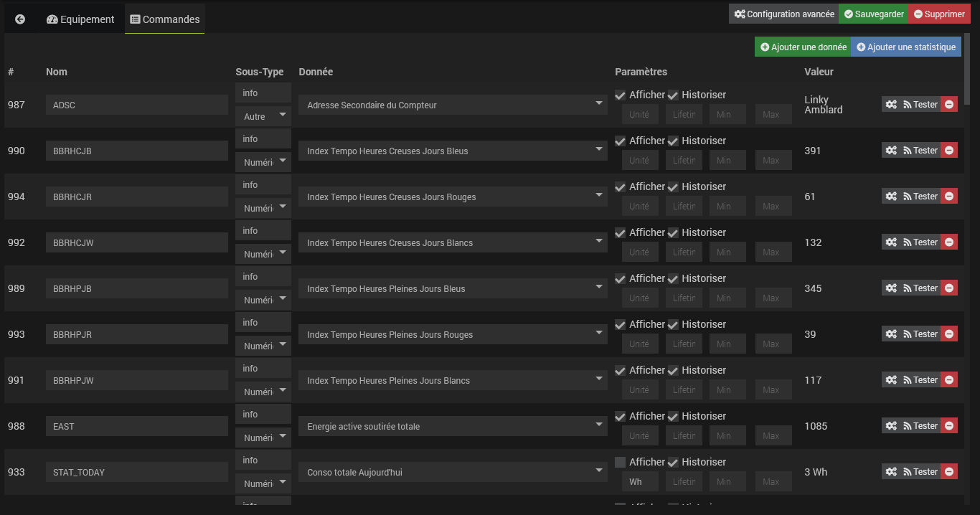Open gears settings icon for ADSC row
The image size is (980, 515).
(891, 105)
